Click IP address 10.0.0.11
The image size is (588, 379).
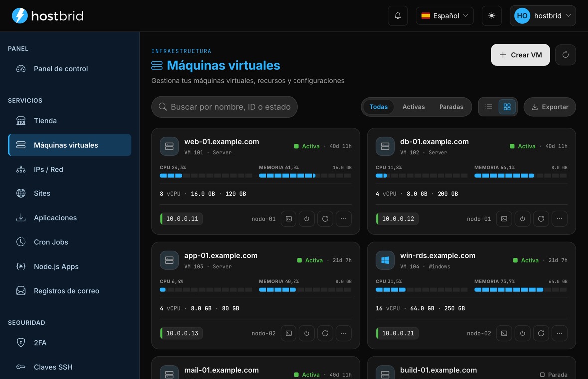click(x=181, y=219)
